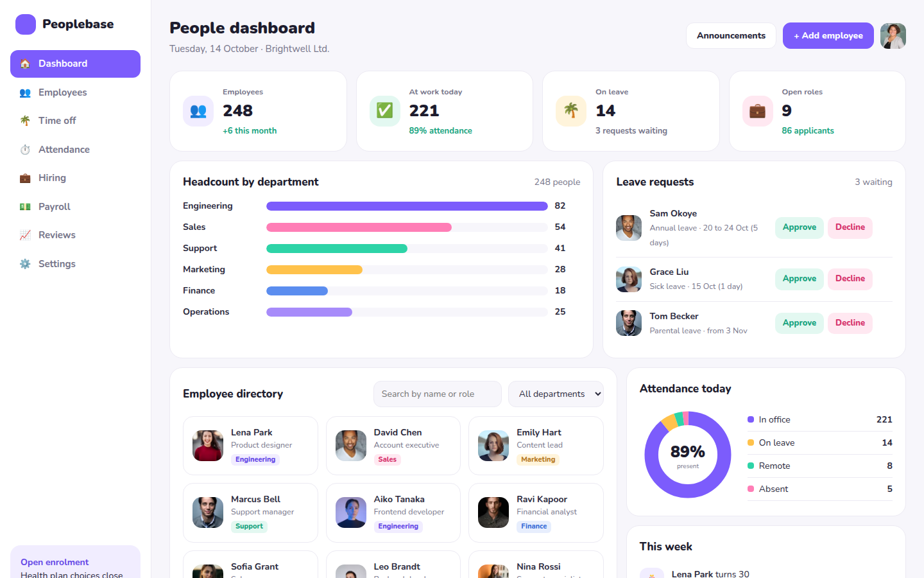Image resolution: width=924 pixels, height=578 pixels.
Task: Click the gear icon beside Settings
Action: pyautogui.click(x=25, y=264)
